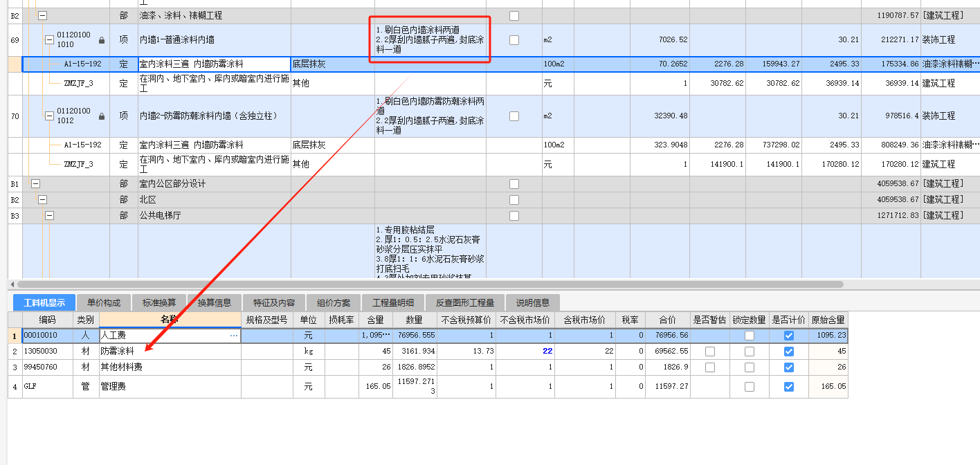Click the 名称 column header
Viewport: 980px width, 465px height.
click(x=170, y=320)
